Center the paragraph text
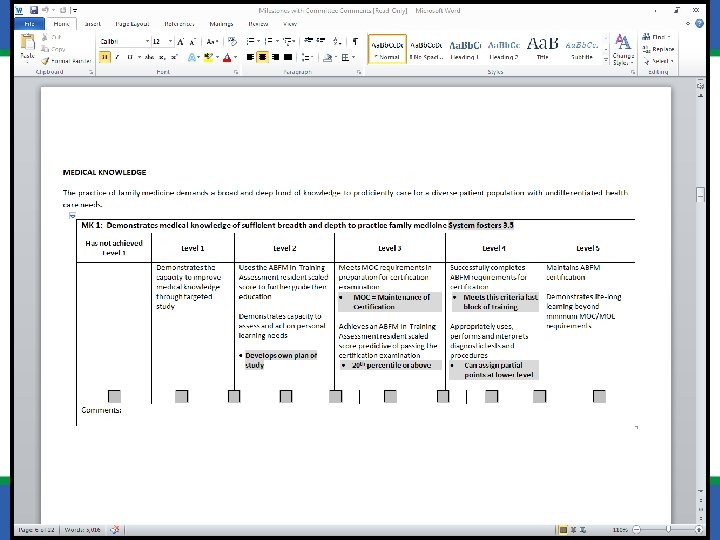This screenshot has width=720, height=540. point(263,57)
